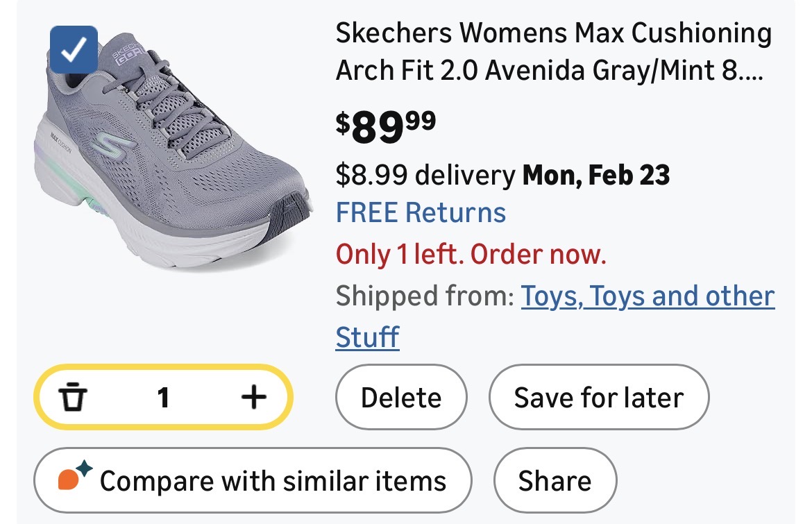812x524 pixels.
Task: Click the $8.99 delivery text
Action: tap(425, 176)
